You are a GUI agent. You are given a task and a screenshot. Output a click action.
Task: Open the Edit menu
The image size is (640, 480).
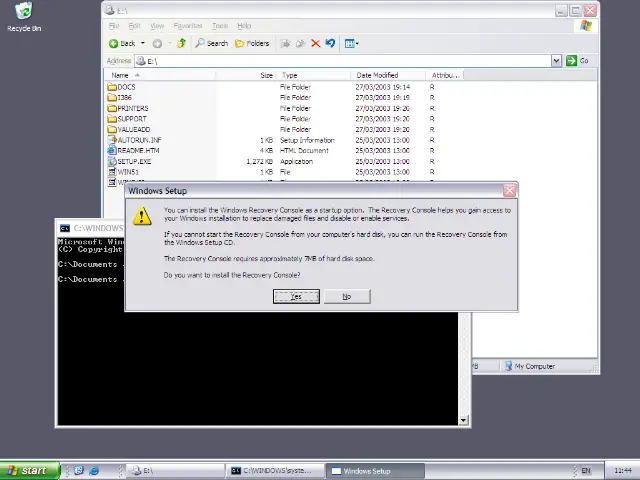(134, 26)
